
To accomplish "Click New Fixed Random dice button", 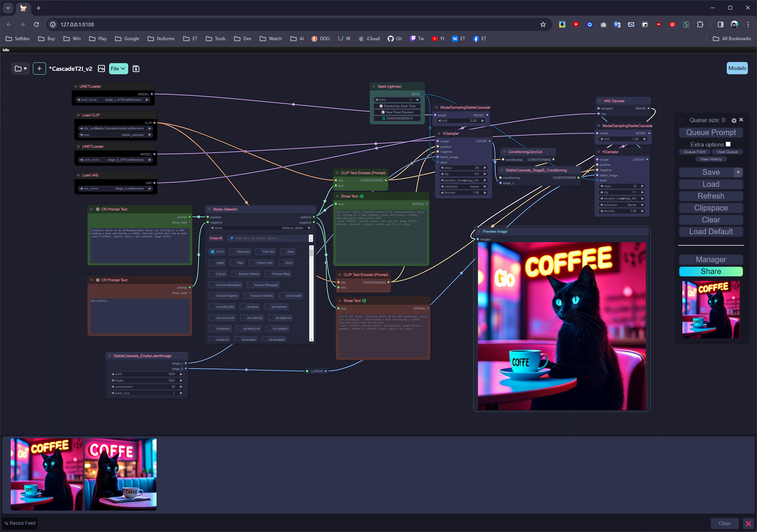I will click(397, 112).
